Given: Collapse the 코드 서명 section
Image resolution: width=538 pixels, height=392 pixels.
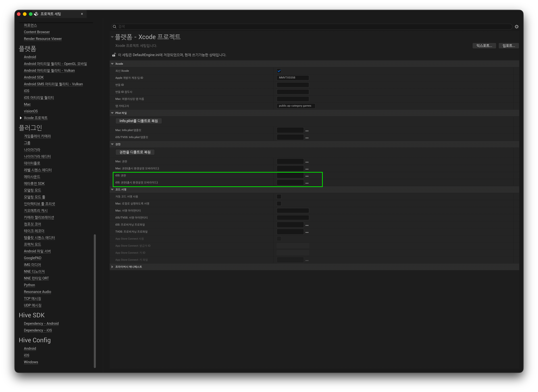Looking at the screenshot, I should pyautogui.click(x=112, y=190).
